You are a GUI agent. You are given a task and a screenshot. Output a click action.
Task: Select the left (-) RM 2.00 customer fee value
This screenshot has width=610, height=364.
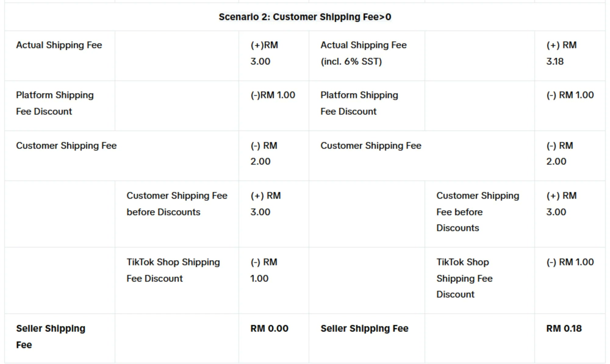(264, 153)
